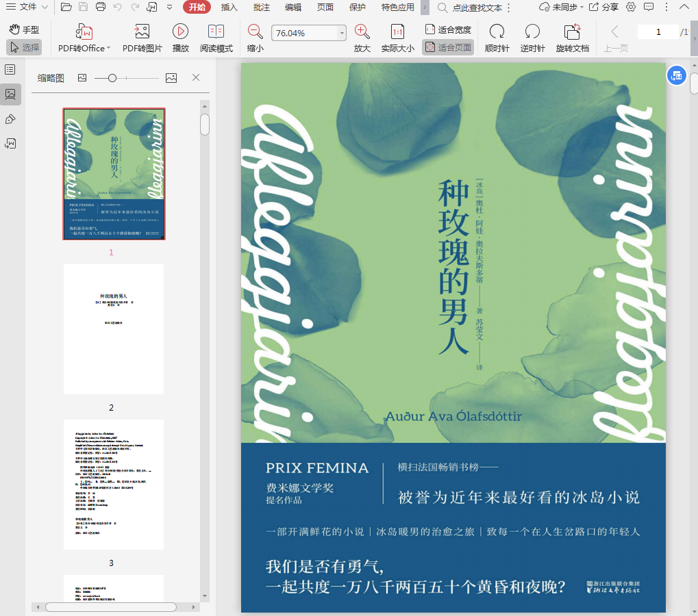This screenshot has height=616, width=698.
Task: Open the signature sidebar icon
Action: tap(10, 144)
